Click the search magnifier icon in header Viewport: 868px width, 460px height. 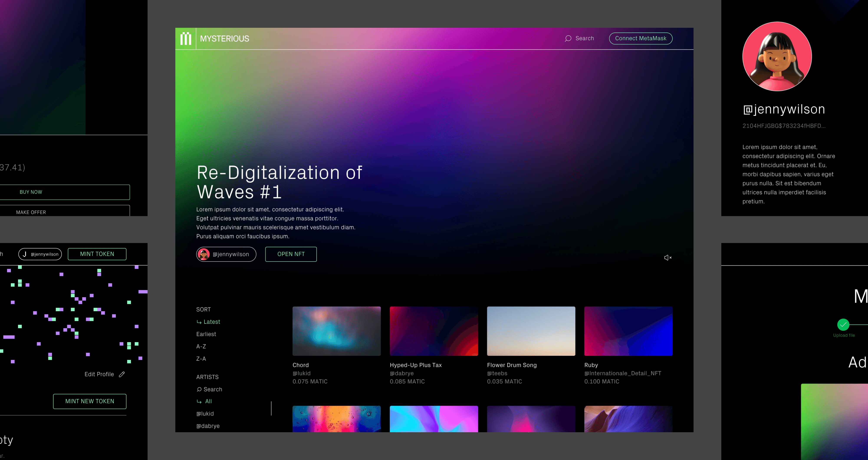click(x=568, y=38)
